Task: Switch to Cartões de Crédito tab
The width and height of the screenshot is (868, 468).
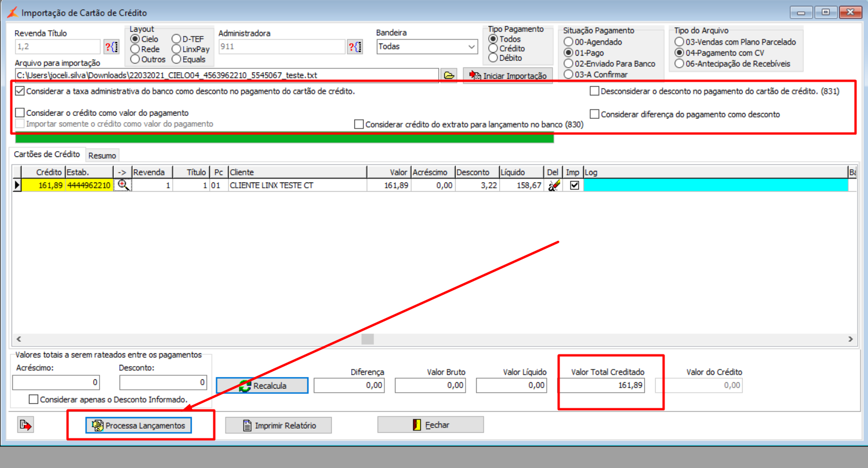Action: click(x=46, y=154)
